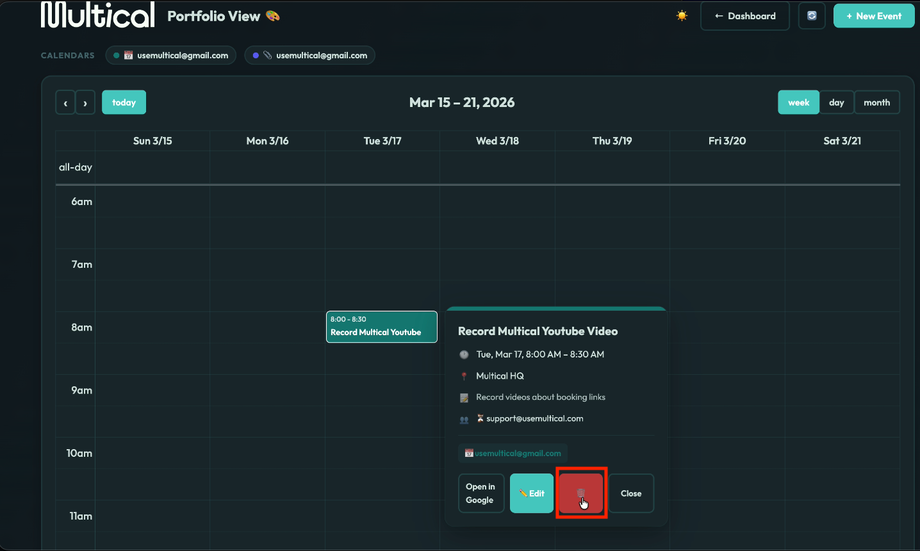Select the Mon 3/16 column header

click(267, 141)
